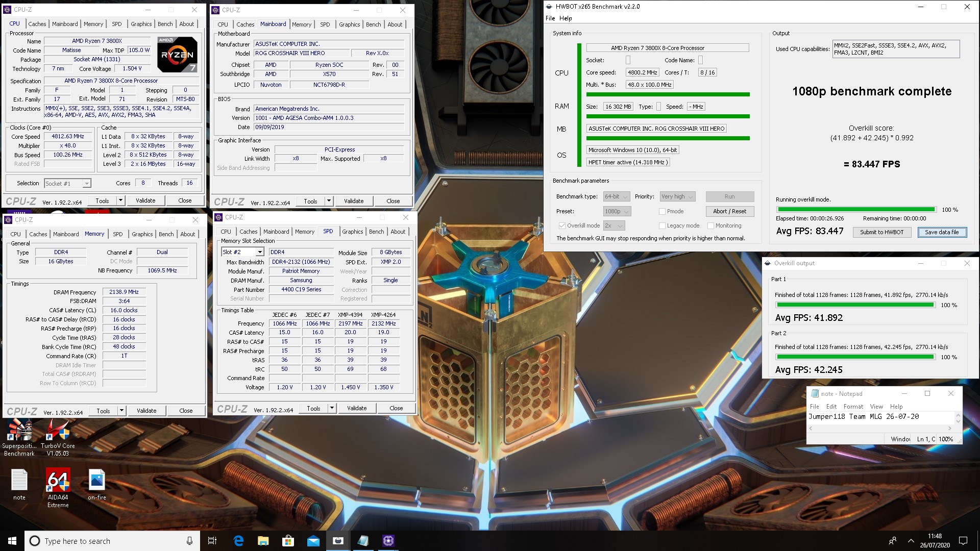
Task: Expand Tools arrow in CPU-Z SPD window
Action: (x=332, y=408)
